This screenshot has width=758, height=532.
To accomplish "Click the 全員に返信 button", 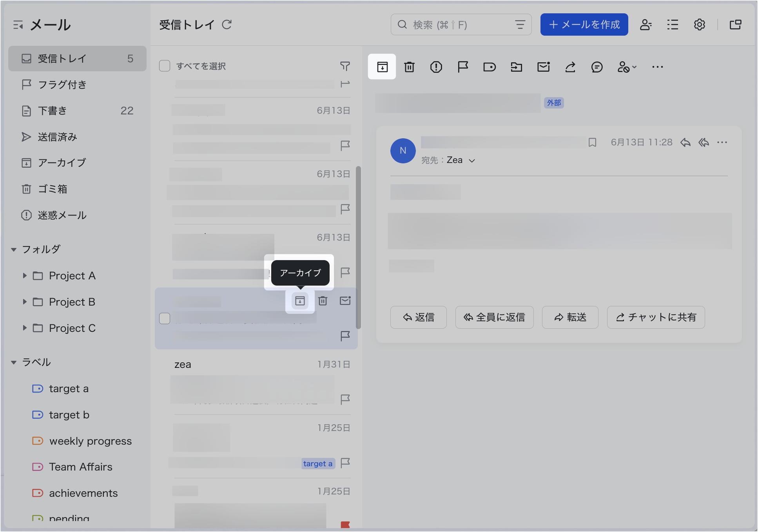I will [494, 317].
